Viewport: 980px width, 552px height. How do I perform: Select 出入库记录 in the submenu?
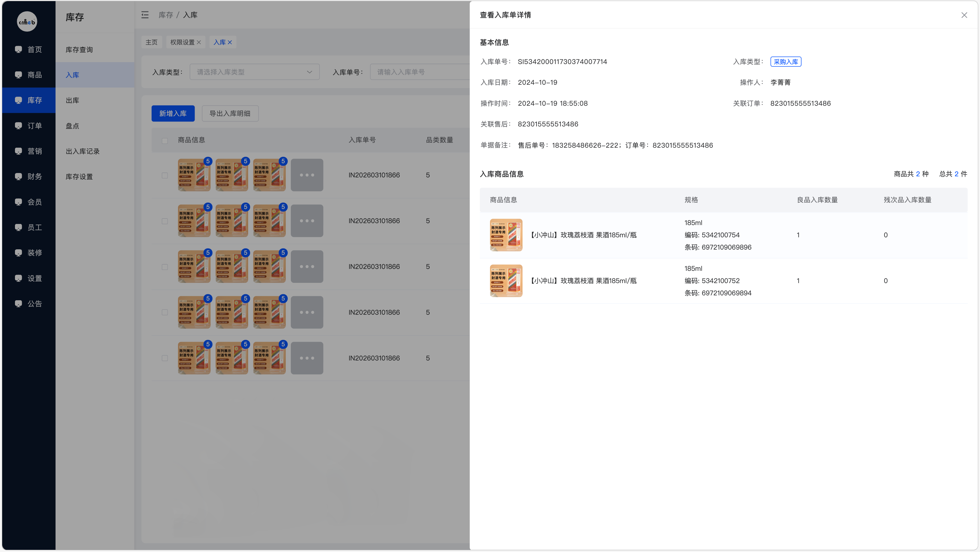pos(82,151)
